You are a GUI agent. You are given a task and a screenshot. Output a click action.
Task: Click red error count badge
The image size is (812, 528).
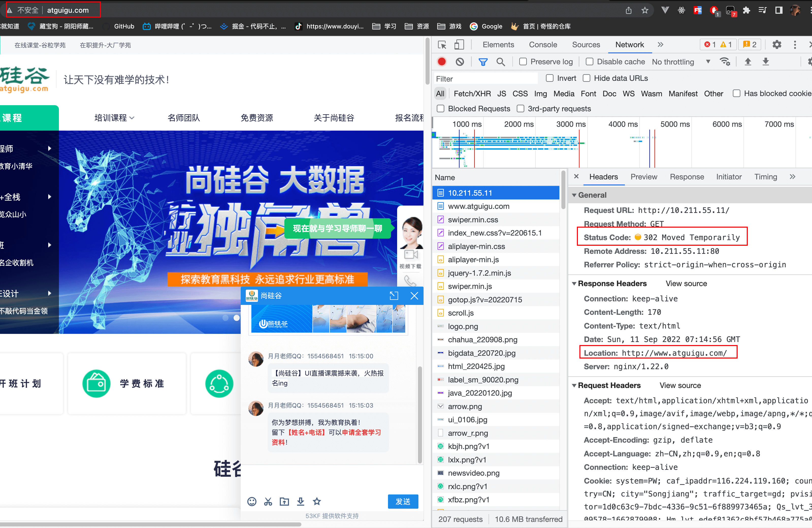point(710,45)
